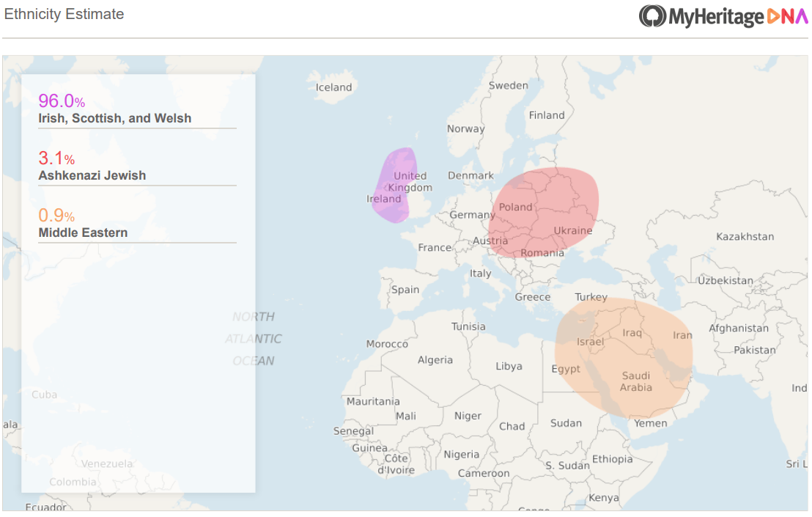Screen dimensions: 812x517
Task: Click the North Atlantic Ocean label
Action: [x=254, y=339]
